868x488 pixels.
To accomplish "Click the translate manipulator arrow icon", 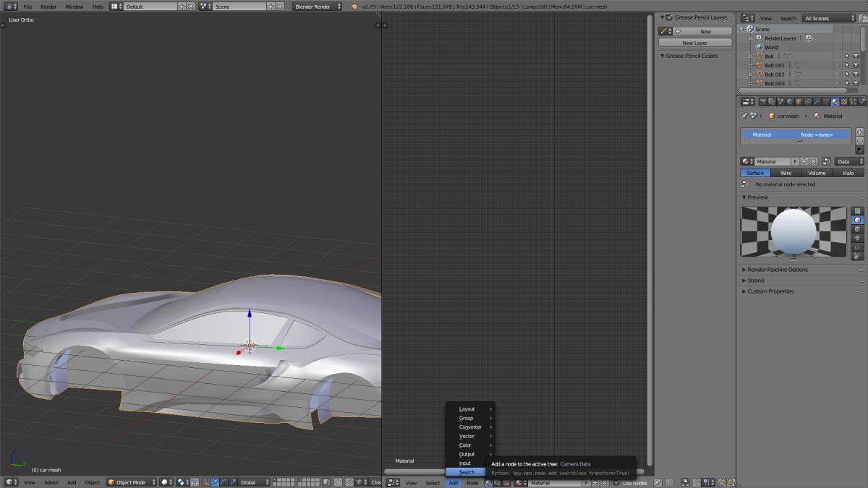I will (x=215, y=482).
